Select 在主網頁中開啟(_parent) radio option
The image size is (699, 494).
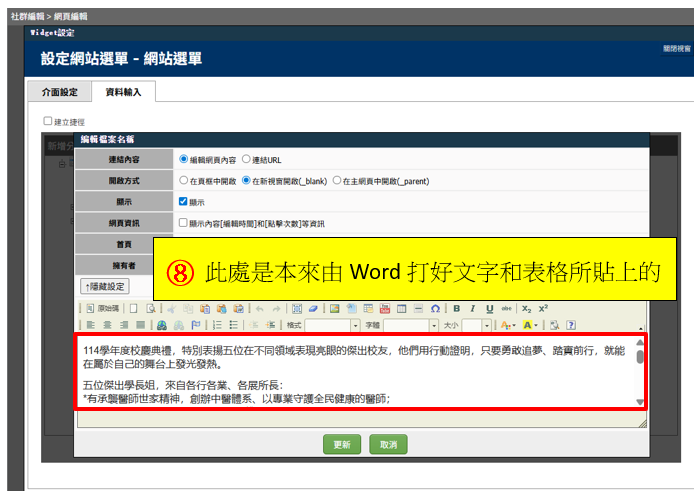(x=337, y=181)
